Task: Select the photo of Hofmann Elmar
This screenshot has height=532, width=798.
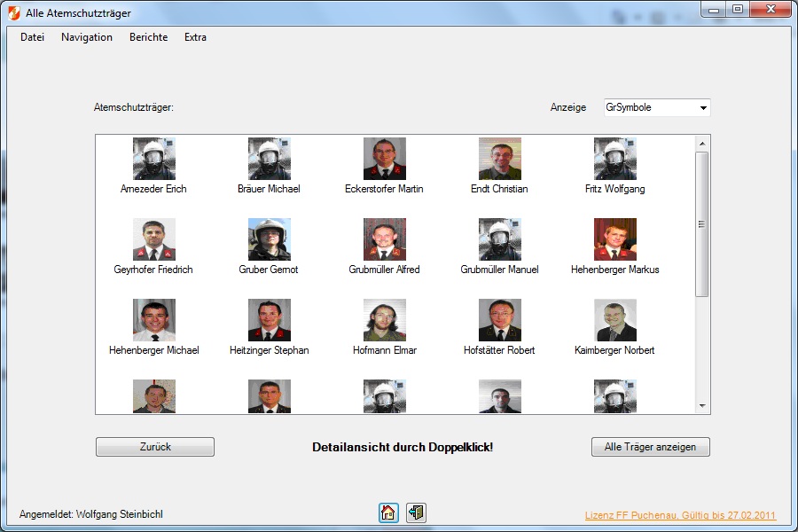Action: coord(385,320)
